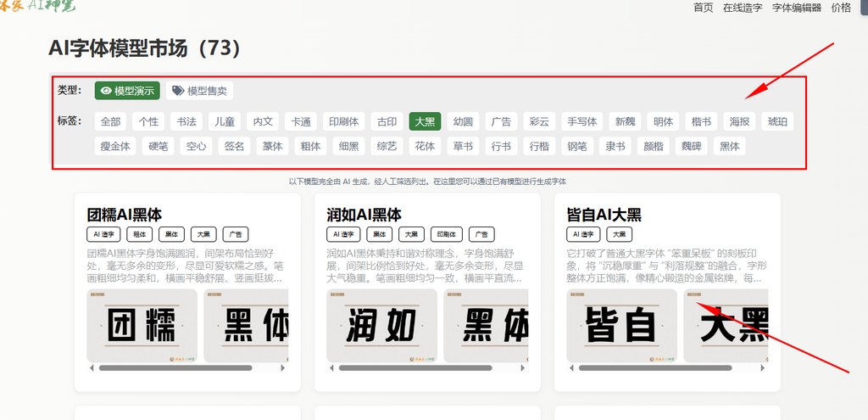
Task: Filter by the 彩云 tag
Action: pos(539,121)
